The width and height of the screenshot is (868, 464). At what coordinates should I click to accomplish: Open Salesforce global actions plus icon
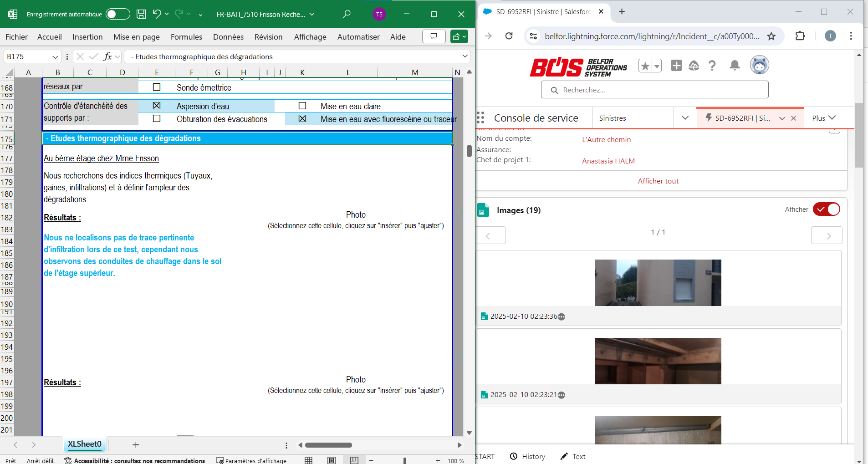(x=676, y=66)
